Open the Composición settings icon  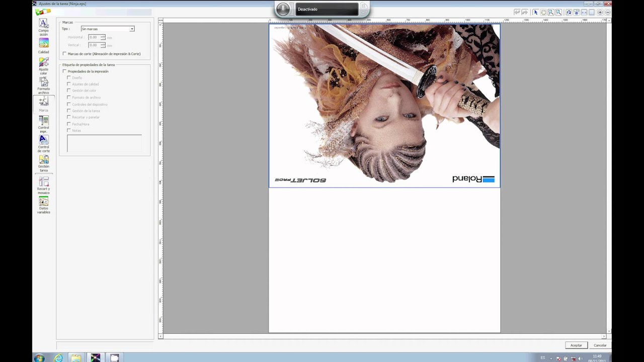(44, 24)
